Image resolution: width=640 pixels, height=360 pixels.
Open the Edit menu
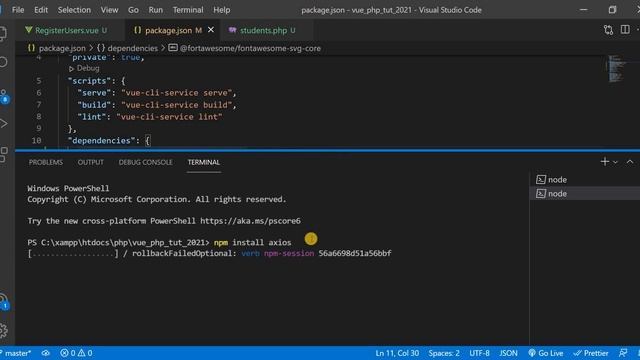[x=41, y=10]
